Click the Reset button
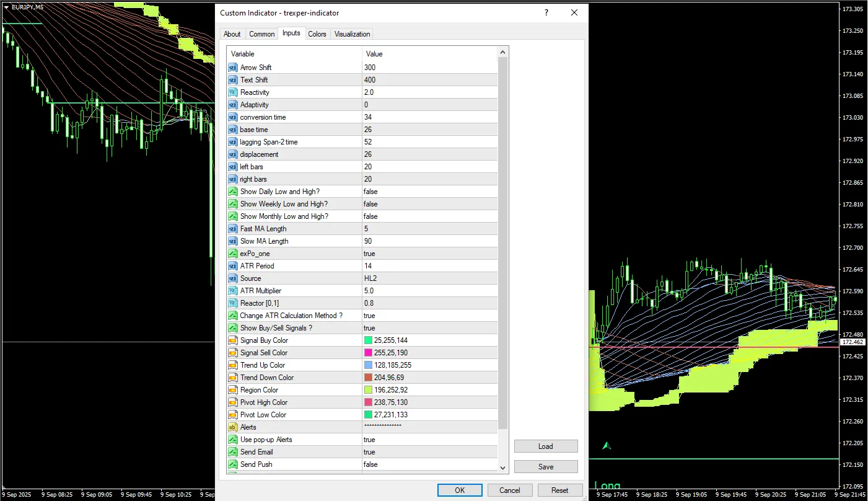868x501 pixels. click(559, 490)
